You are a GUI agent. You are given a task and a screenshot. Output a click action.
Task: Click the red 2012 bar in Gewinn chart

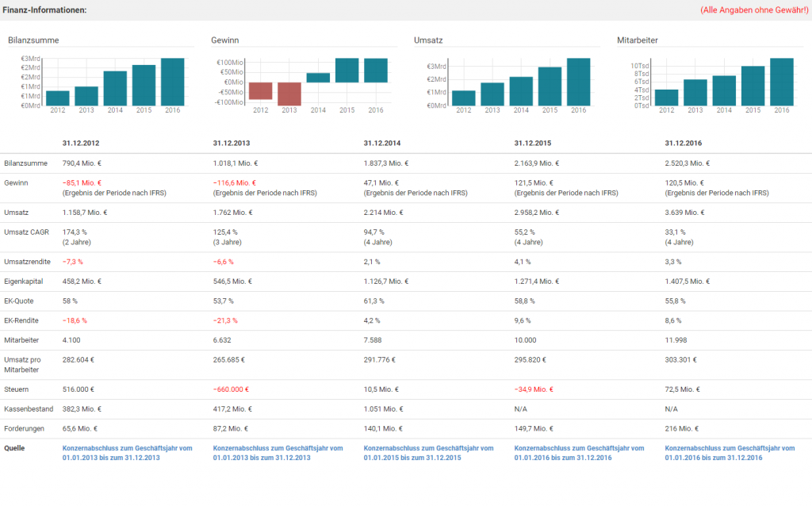pos(261,91)
